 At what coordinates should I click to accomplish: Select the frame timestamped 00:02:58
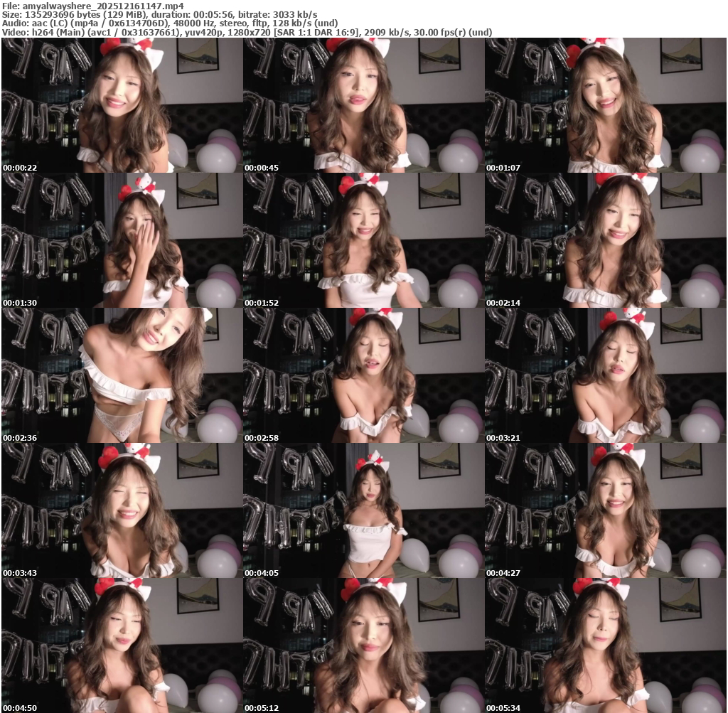point(363,375)
